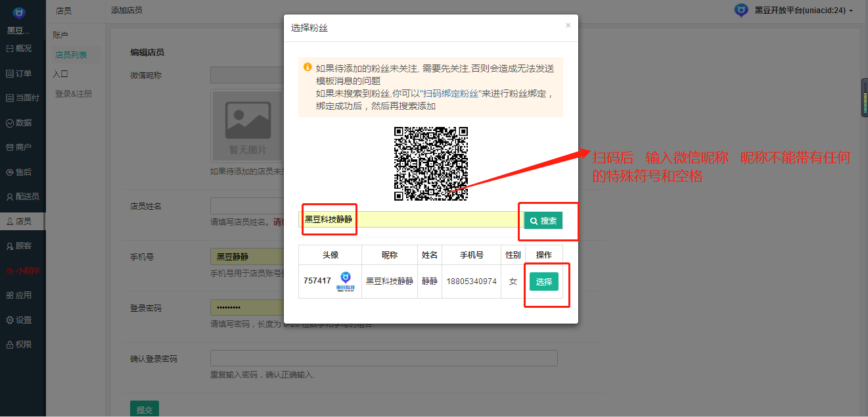Image resolution: width=868 pixels, height=417 pixels.
Task: Open 小程序 mini-program in the sidebar
Action: click(22, 270)
